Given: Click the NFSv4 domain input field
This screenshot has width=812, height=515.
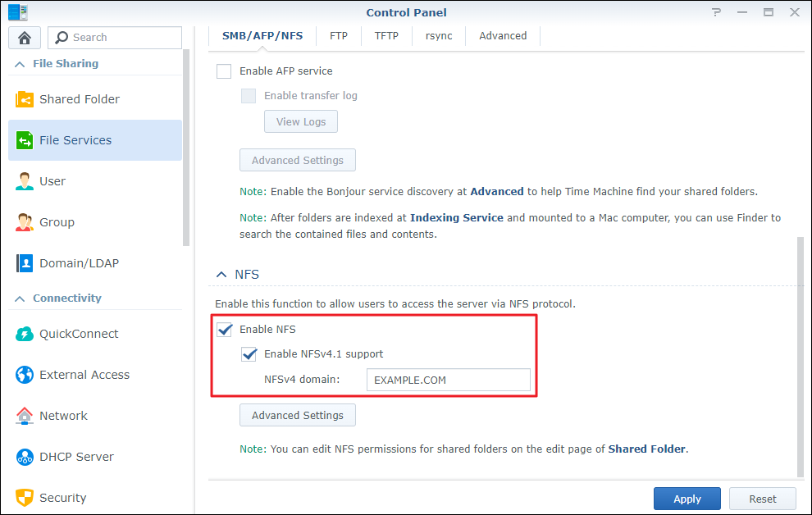Looking at the screenshot, I should (x=448, y=379).
